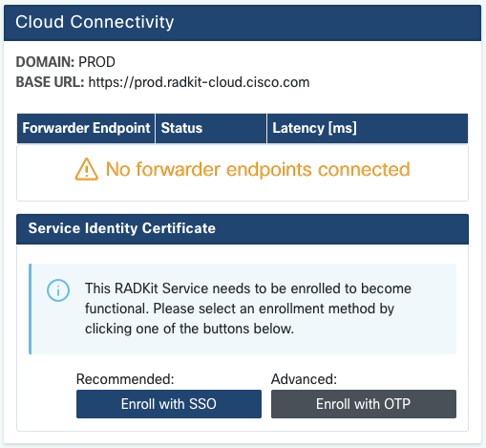Click the DOMAIN: PROD text
Screen dimensions: 486x448
(66, 62)
